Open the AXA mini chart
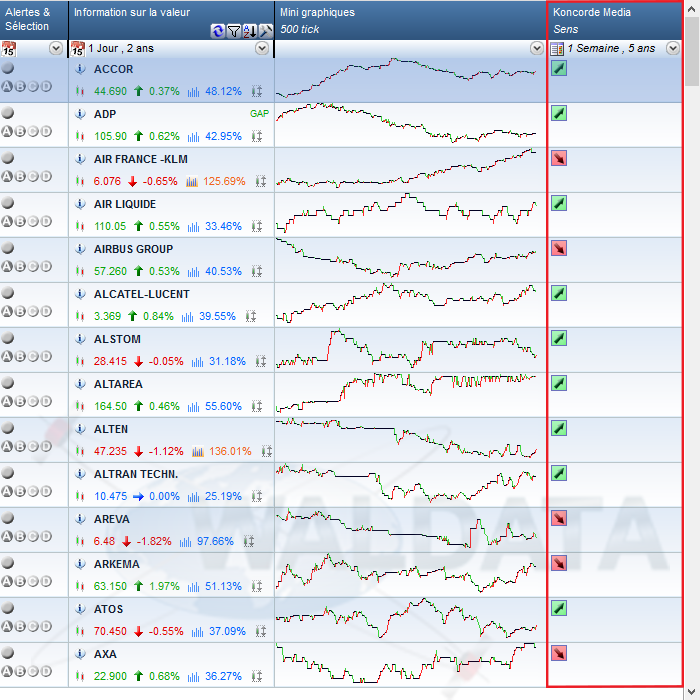Image resolution: width=700 pixels, height=700 pixels. [x=406, y=663]
